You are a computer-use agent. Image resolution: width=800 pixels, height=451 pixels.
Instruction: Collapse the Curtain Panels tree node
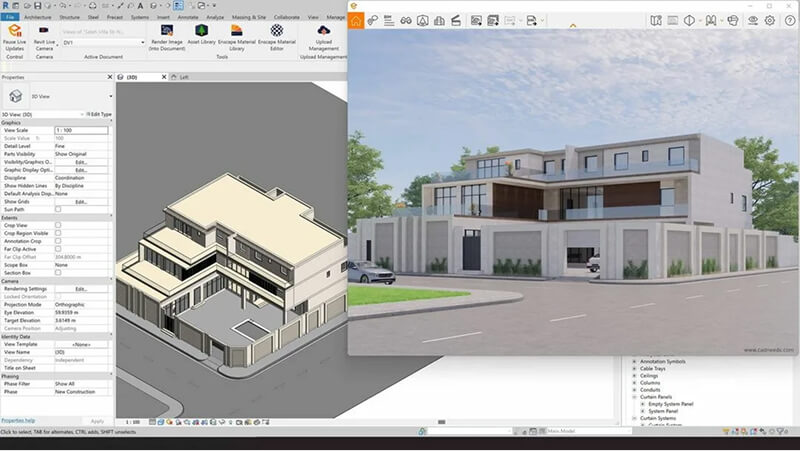pos(635,397)
